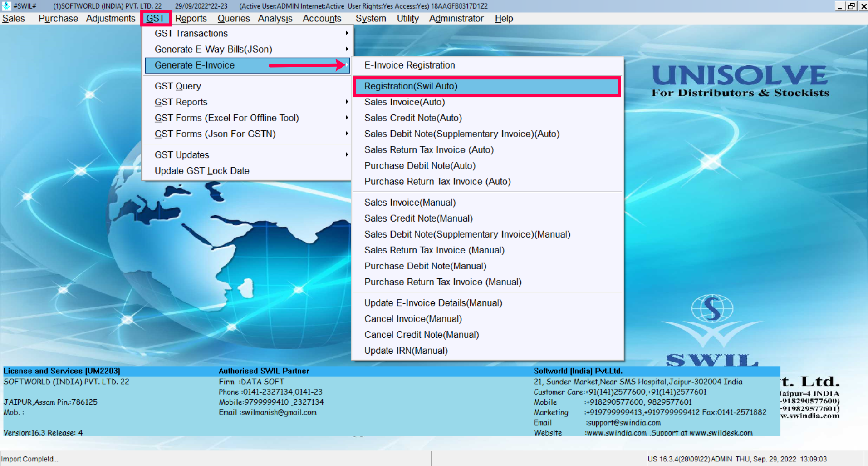Image resolution: width=868 pixels, height=466 pixels.
Task: Choose Purchase Debit Note(Auto)
Action: point(487,165)
